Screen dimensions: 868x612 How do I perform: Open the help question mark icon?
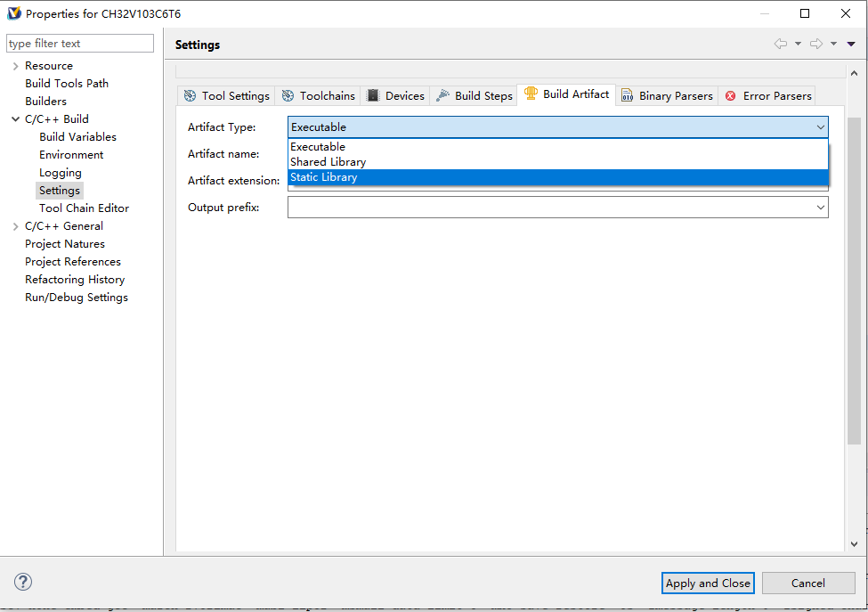click(x=22, y=582)
